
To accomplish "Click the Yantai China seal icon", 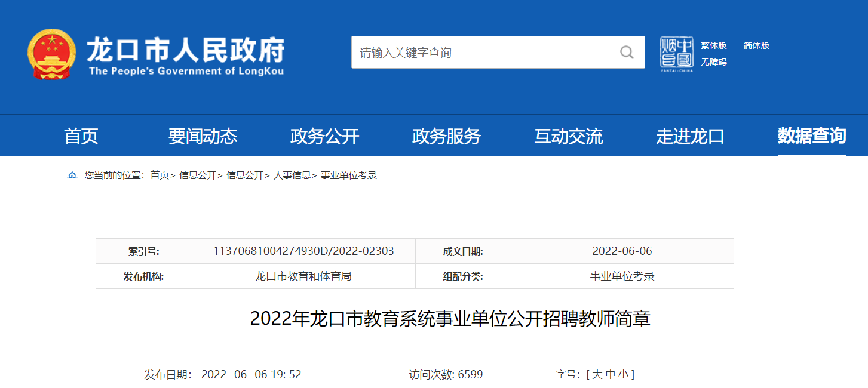I will point(676,53).
